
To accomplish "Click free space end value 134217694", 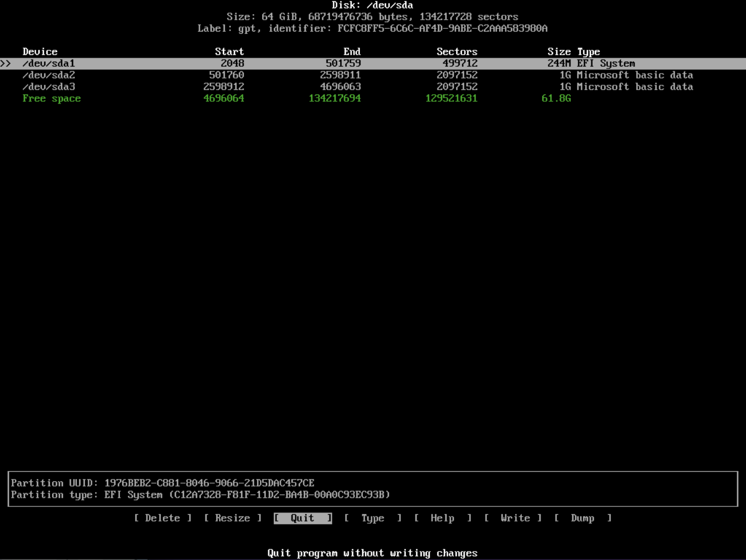I will [x=335, y=98].
